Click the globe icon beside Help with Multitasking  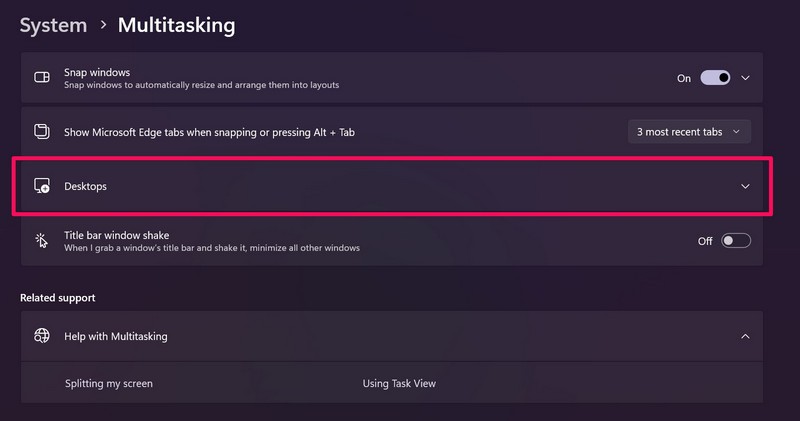(x=42, y=336)
